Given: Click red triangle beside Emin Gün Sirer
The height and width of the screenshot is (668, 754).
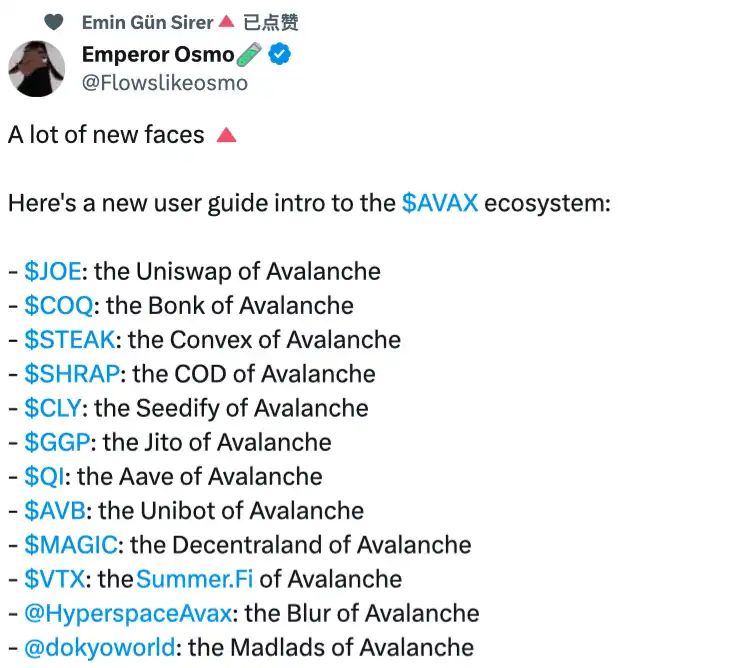Looking at the screenshot, I should (x=227, y=22).
